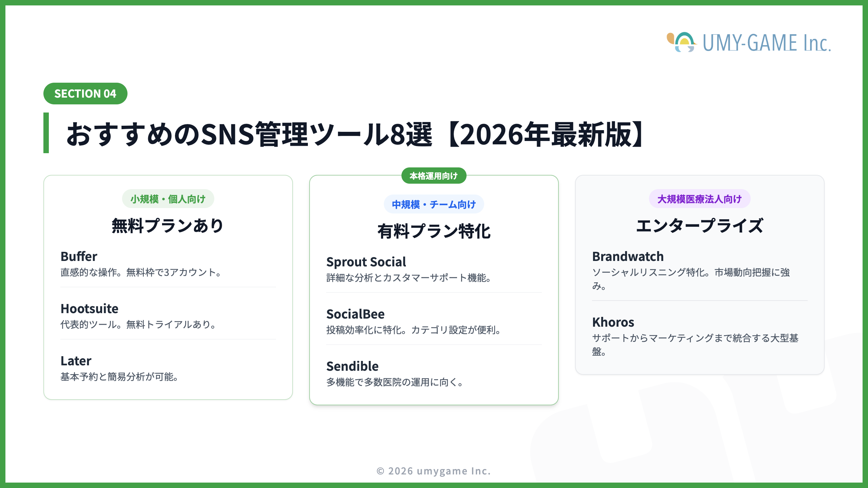Click the Hootsuite tool name

[x=89, y=309]
